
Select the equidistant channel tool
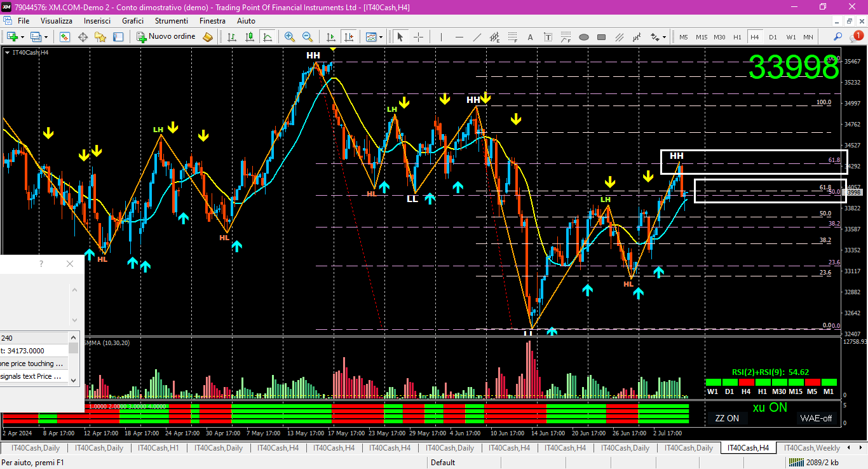point(494,37)
